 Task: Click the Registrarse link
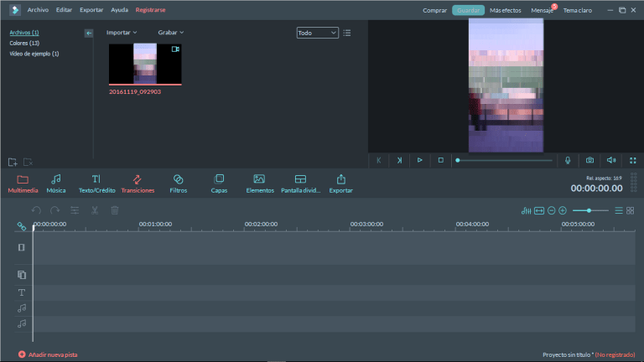pyautogui.click(x=150, y=10)
